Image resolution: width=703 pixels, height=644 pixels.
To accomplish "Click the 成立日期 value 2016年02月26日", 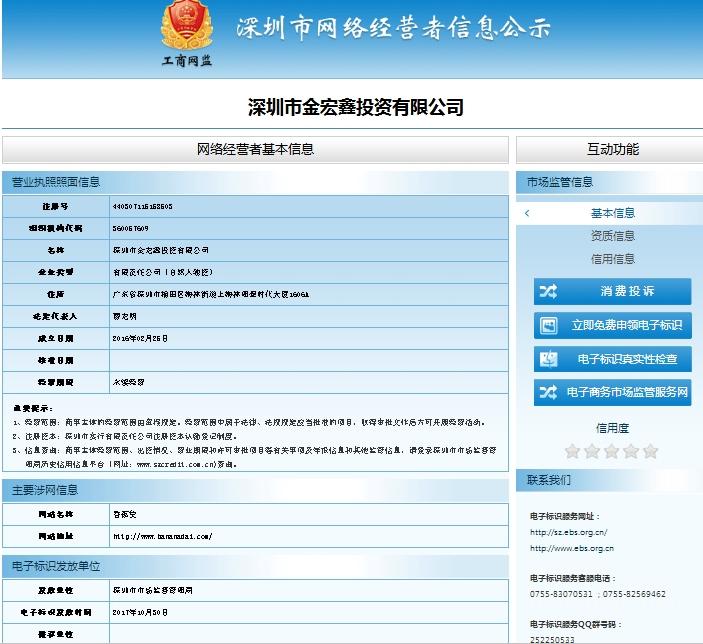I will (140, 339).
